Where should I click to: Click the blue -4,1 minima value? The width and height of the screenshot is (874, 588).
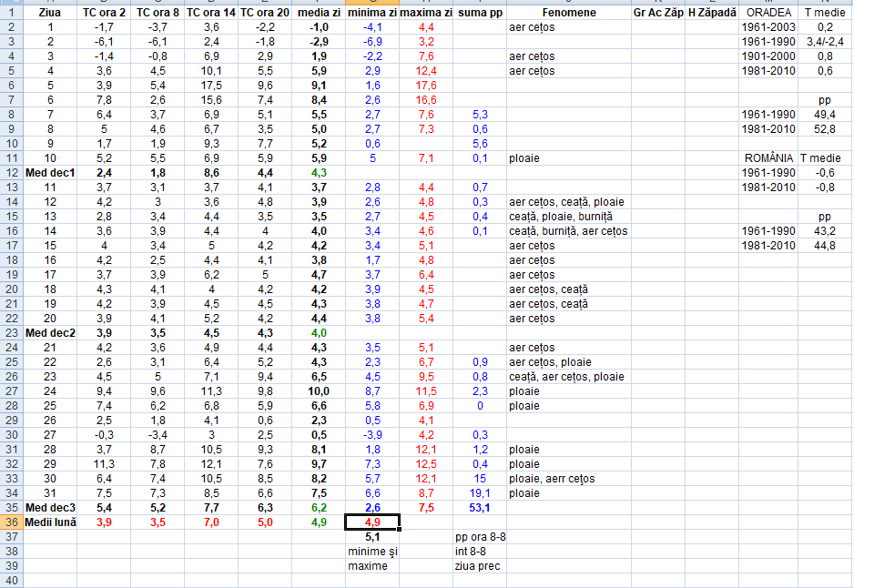coord(372,26)
